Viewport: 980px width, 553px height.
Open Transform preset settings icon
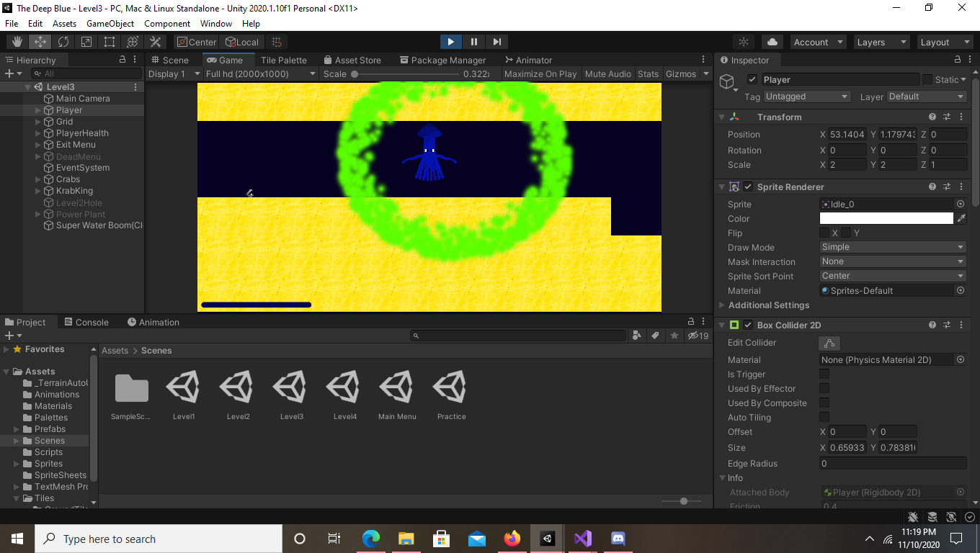pyautogui.click(x=947, y=117)
